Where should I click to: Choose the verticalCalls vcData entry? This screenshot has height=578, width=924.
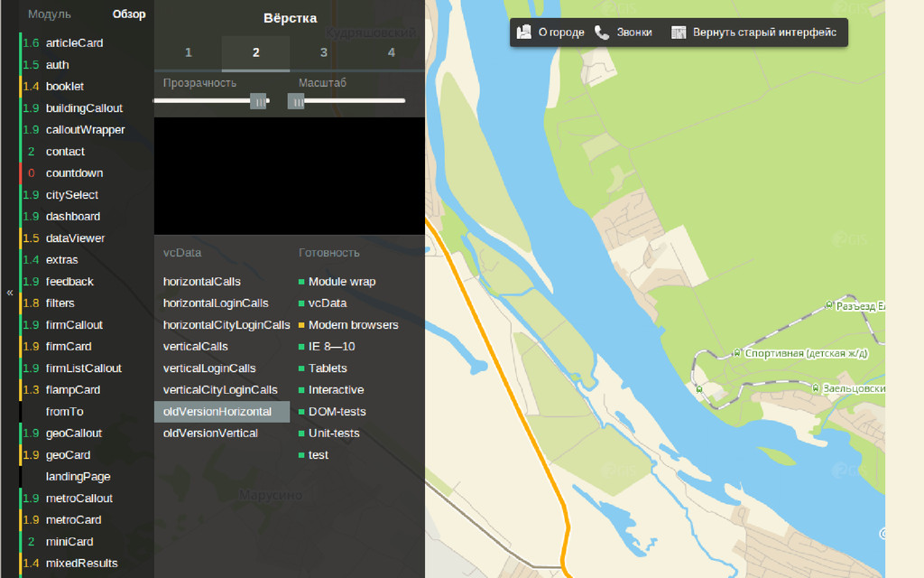[195, 347]
